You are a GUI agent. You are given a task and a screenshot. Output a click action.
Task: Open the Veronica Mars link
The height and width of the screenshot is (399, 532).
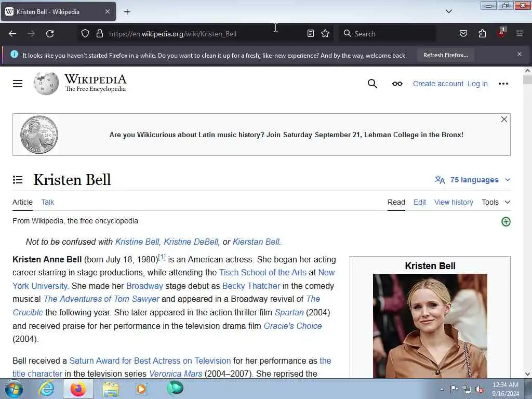(176, 374)
